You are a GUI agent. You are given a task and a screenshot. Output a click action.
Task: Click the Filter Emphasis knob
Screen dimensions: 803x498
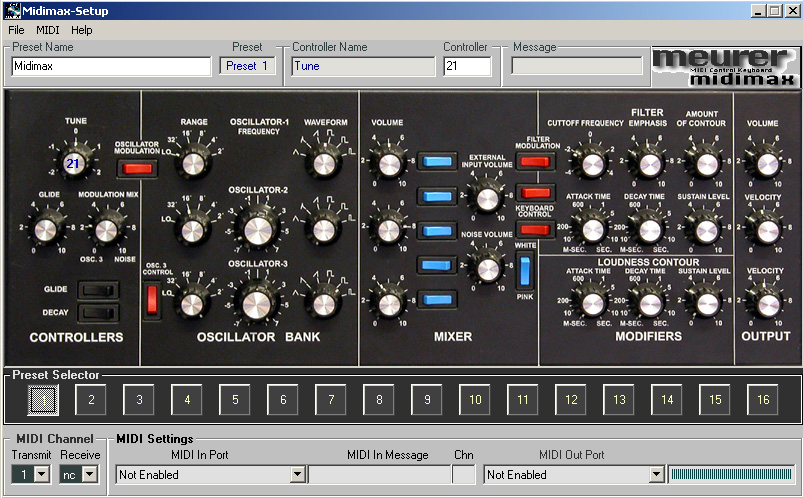[649, 165]
